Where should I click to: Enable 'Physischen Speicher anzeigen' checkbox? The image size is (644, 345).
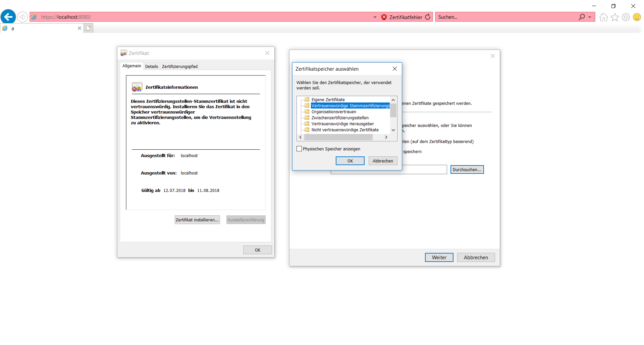click(x=299, y=149)
